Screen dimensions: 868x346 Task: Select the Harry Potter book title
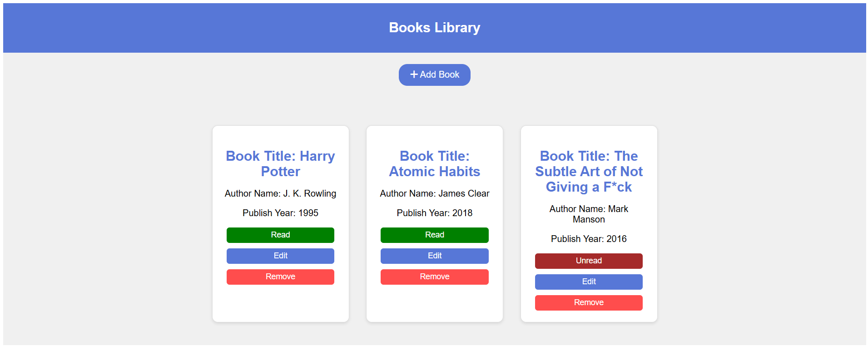click(x=280, y=164)
